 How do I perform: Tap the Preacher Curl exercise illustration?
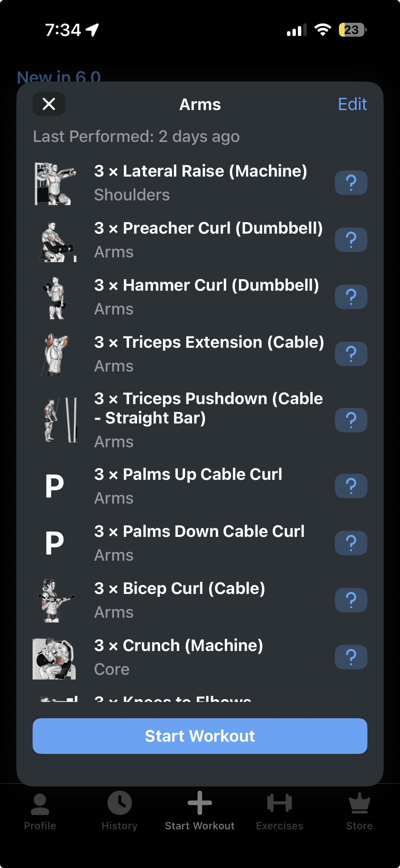57,241
